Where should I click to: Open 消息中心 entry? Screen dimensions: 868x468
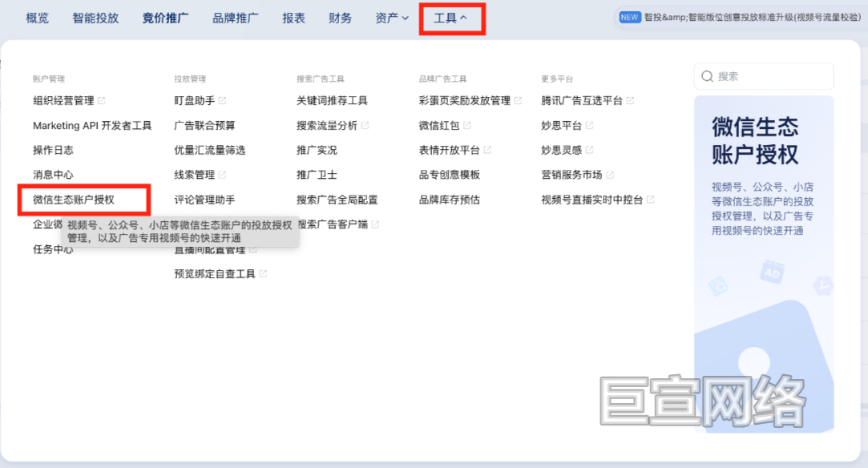(x=53, y=175)
